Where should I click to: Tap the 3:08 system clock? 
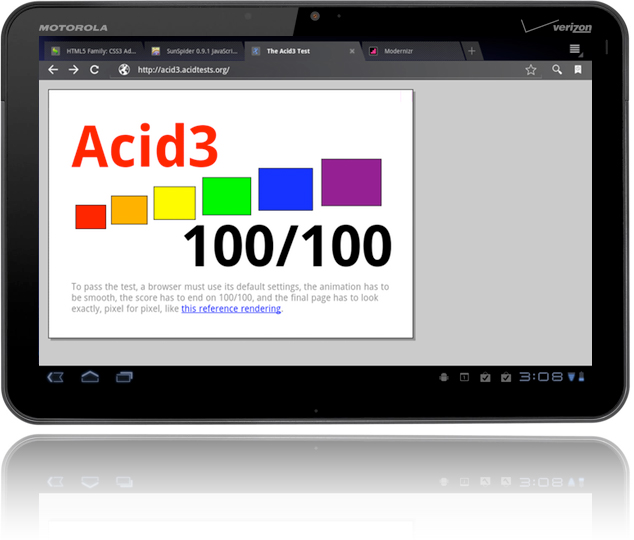coord(543,378)
